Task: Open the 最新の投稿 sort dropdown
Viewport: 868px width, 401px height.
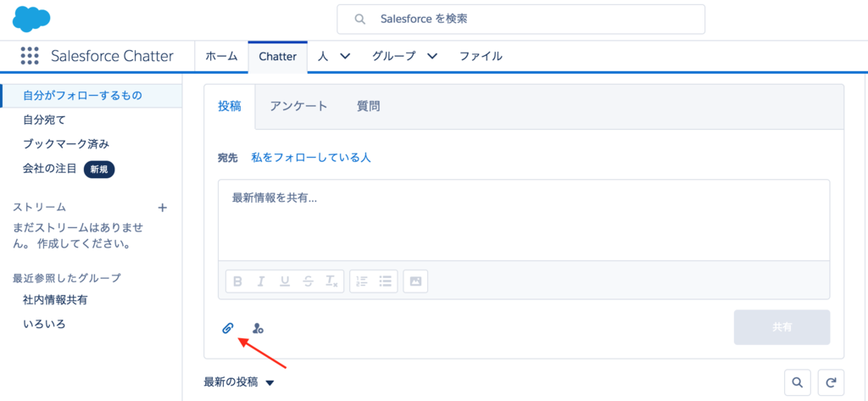Action: tap(238, 382)
